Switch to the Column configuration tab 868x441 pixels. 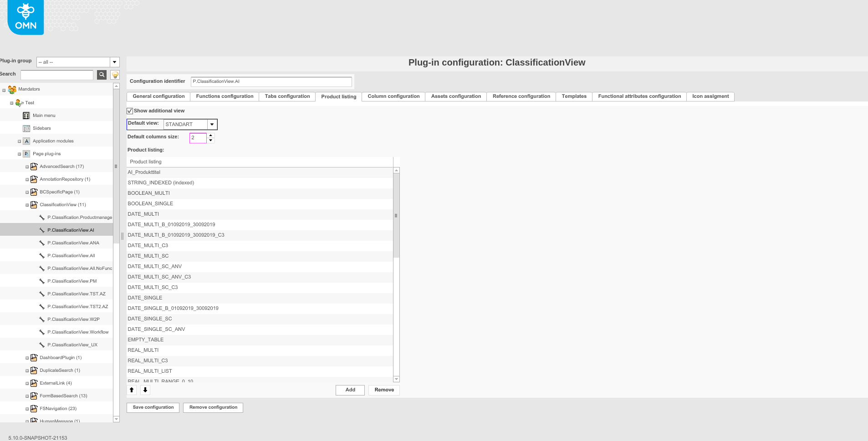pyautogui.click(x=393, y=96)
